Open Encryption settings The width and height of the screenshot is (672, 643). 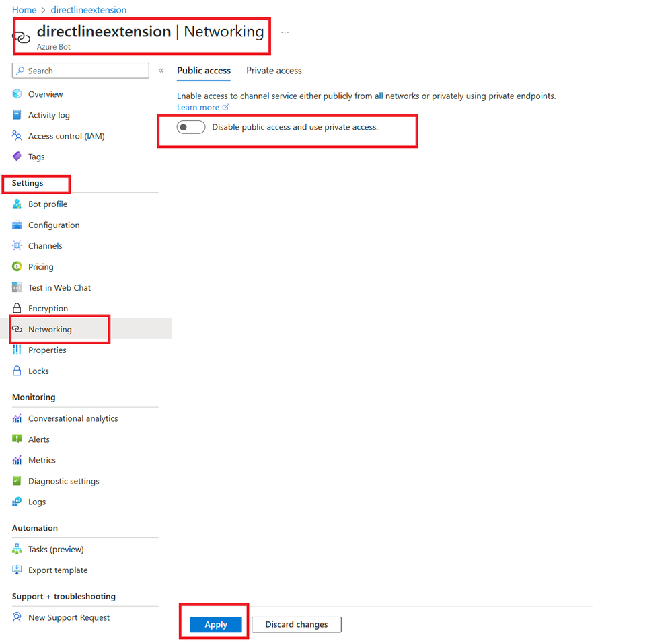[x=48, y=309]
